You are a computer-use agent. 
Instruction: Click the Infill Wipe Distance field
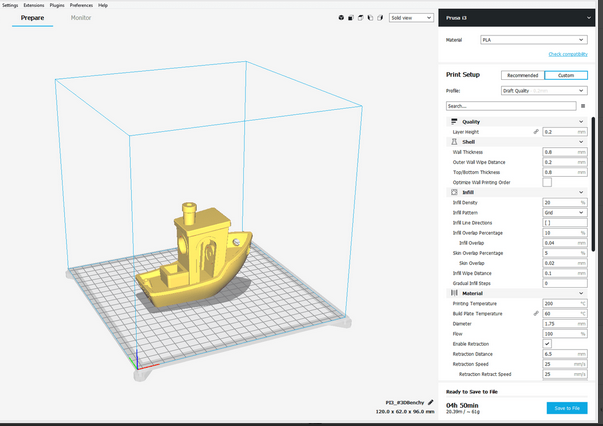(565, 273)
